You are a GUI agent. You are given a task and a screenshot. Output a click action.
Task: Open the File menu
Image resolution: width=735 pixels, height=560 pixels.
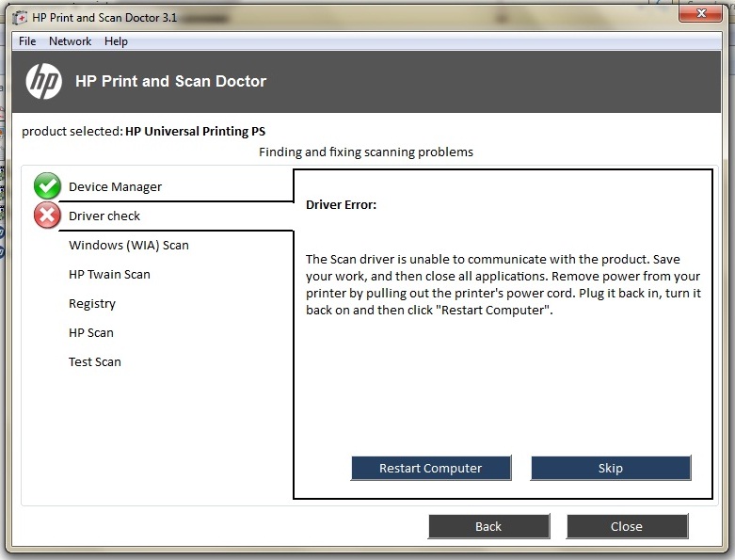(x=27, y=41)
